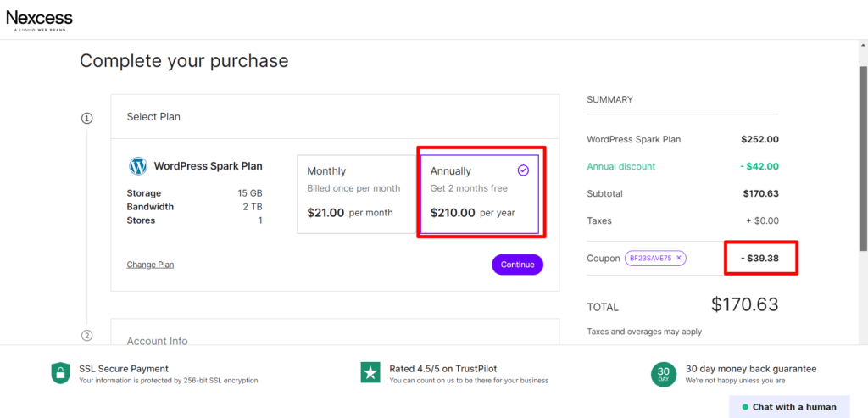The image size is (868, 418).
Task: Click the Storage 15 GB value
Action: pyautogui.click(x=250, y=193)
